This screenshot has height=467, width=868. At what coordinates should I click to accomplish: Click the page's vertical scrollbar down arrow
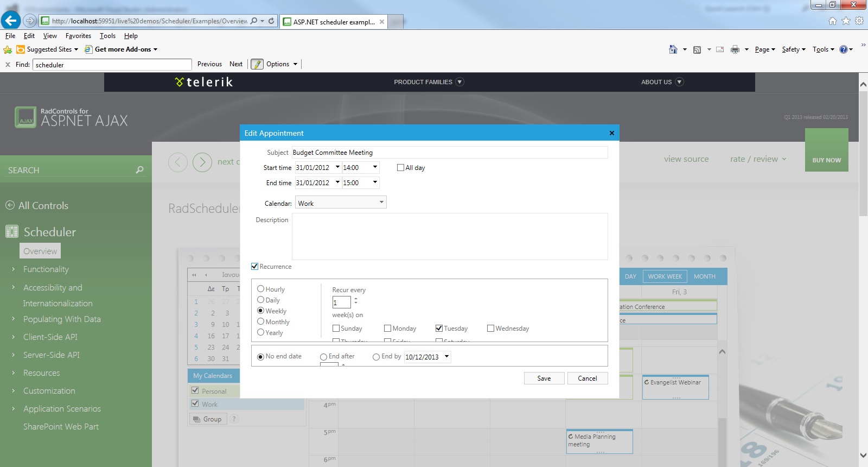point(863,456)
